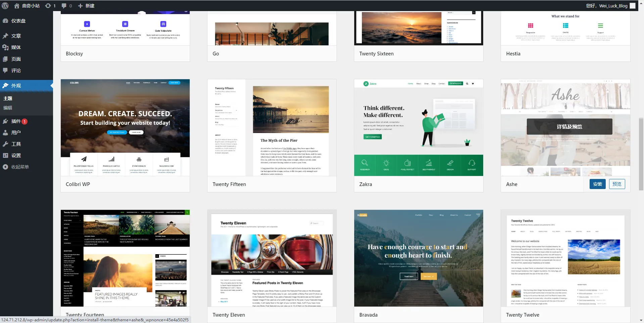This screenshot has width=644, height=323.
Task: Click the Bravada theme name
Action: point(368,315)
